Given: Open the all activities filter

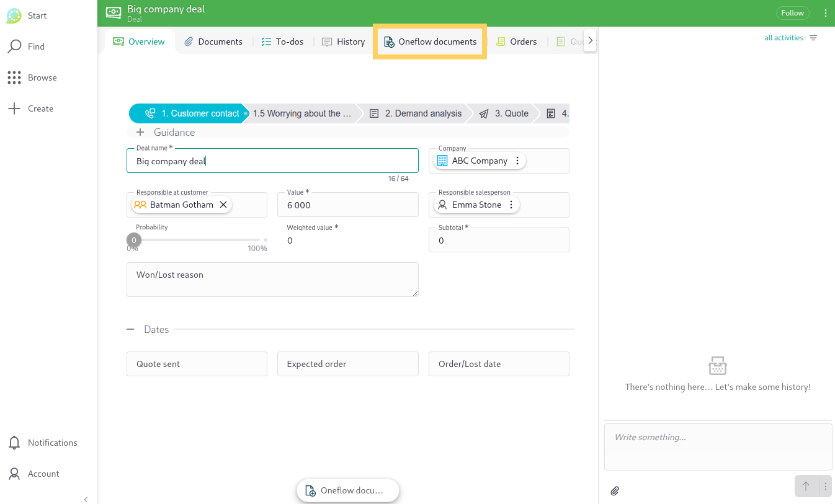Looking at the screenshot, I should coord(784,38).
